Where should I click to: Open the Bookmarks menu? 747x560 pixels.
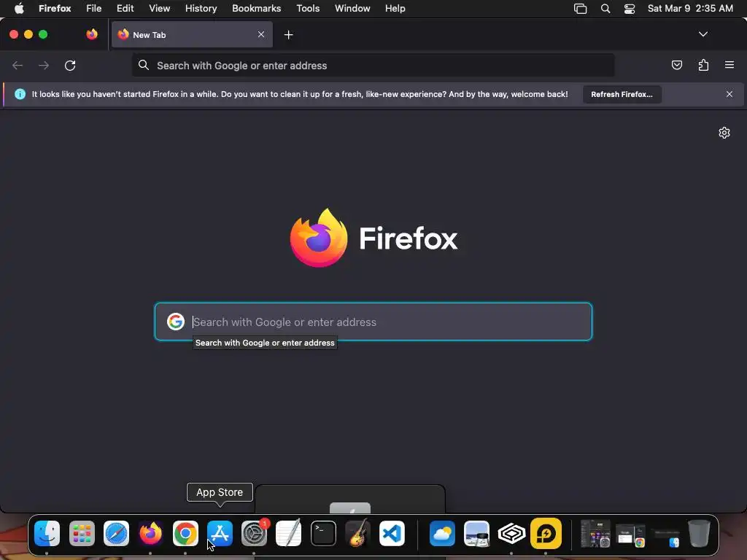[256, 8]
